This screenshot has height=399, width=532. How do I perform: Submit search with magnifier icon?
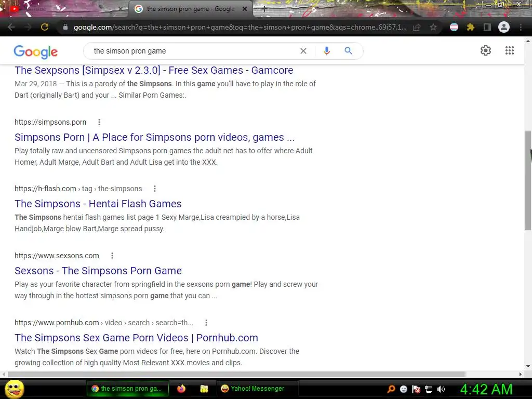pos(349,51)
